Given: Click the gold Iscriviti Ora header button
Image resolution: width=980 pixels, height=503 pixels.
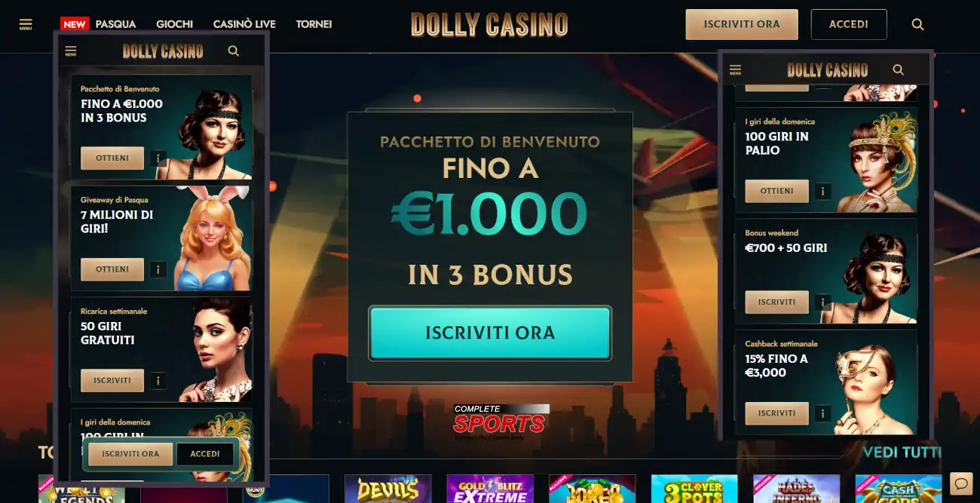Looking at the screenshot, I should pos(742,24).
